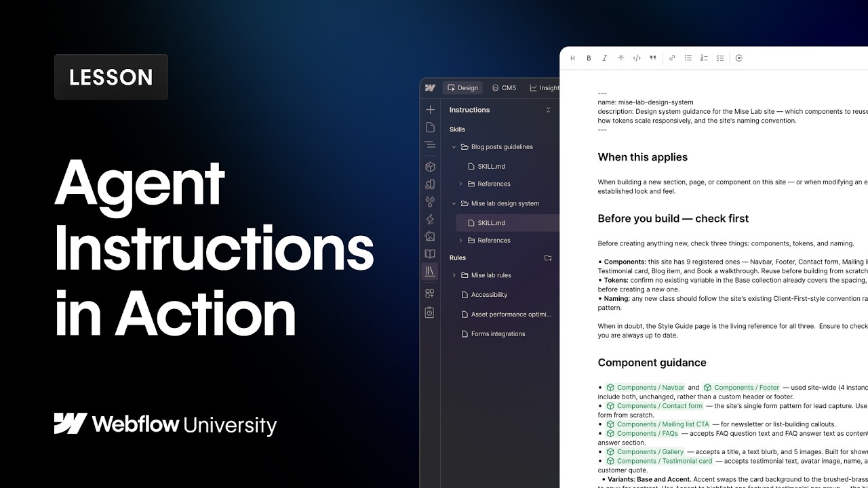Switch to the Insights tab
The image size is (868, 488).
click(544, 88)
